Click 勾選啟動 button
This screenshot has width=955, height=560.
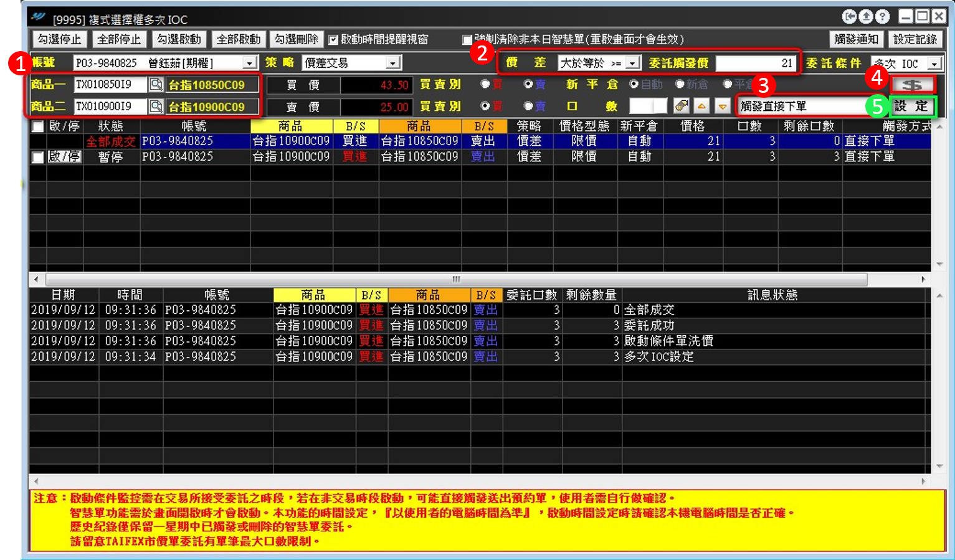(x=178, y=40)
